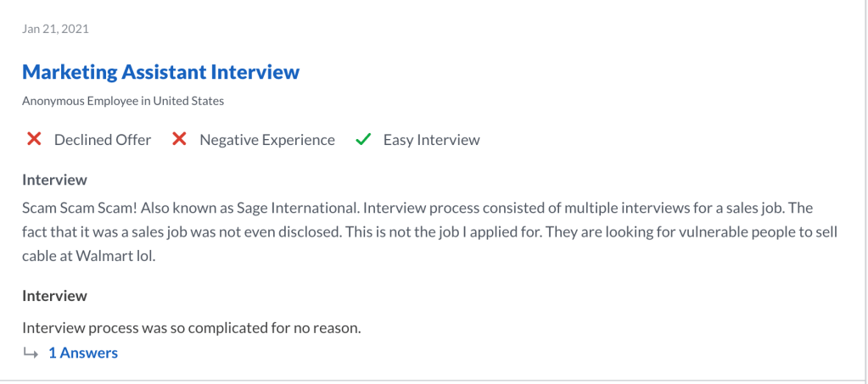Click the red X icon beside Declined Offer
Screen dimensions: 868x384
(34, 140)
